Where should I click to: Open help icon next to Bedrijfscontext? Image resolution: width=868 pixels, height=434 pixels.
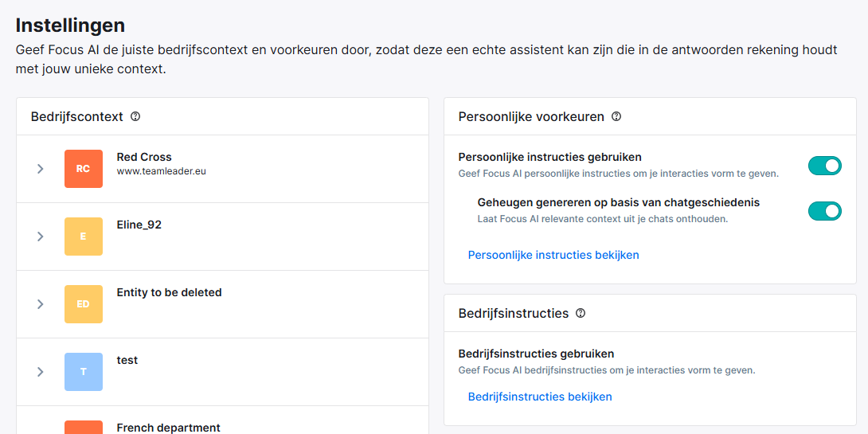[135, 117]
